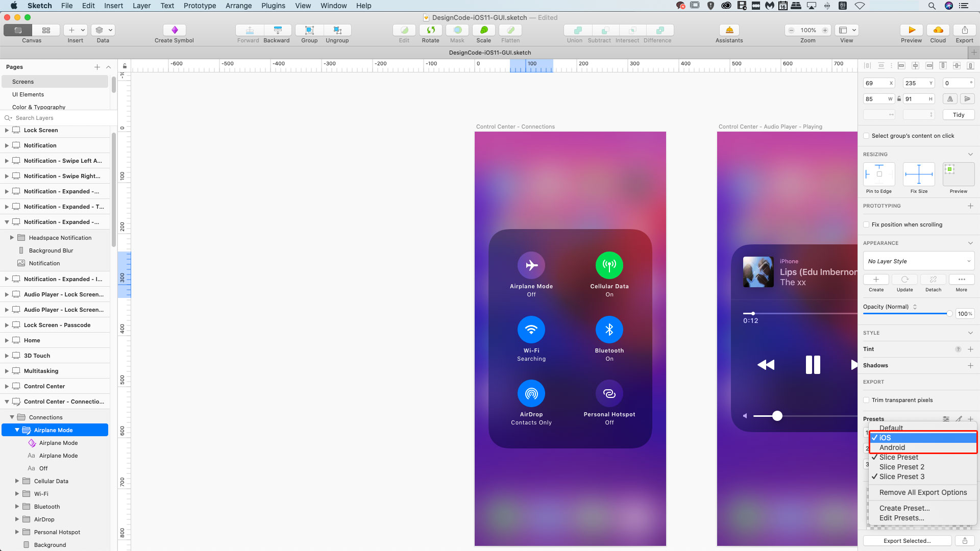Click the Search Layers field

(56, 118)
